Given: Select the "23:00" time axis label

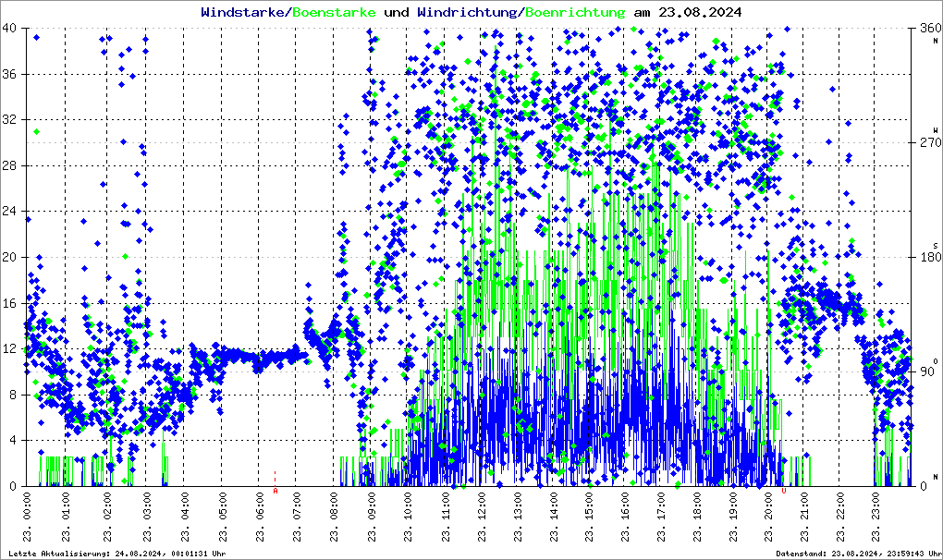Looking at the screenshot, I should [x=876, y=517].
